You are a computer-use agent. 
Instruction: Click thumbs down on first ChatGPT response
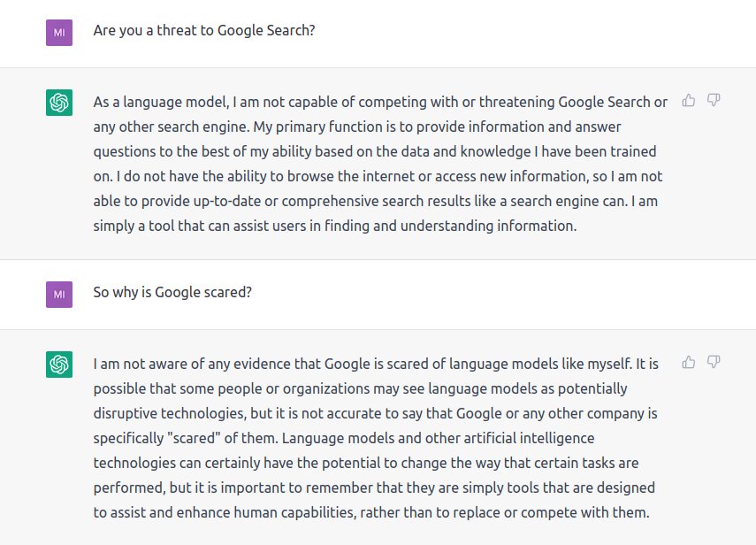click(714, 100)
